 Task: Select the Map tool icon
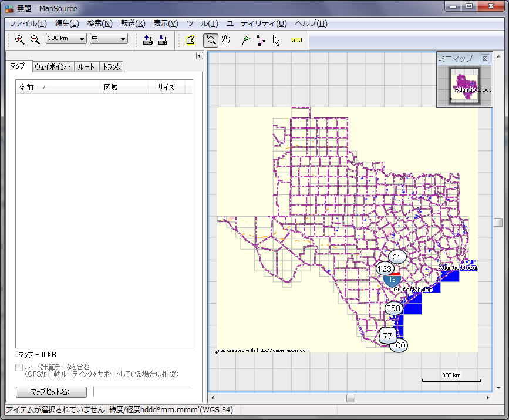(190, 40)
